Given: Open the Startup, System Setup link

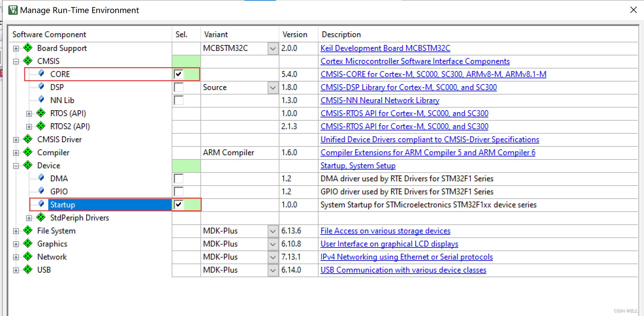Looking at the screenshot, I should pos(358,166).
